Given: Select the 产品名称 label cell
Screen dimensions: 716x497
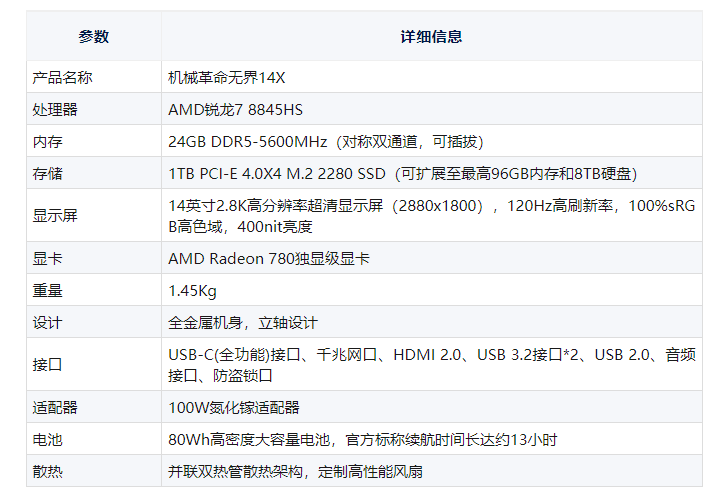Looking at the screenshot, I should click(x=94, y=77).
